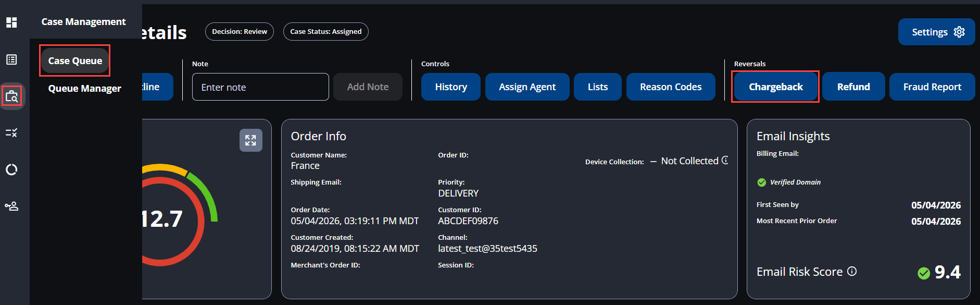980x305 pixels.
Task: Click the circular analytics sidebar icon
Action: click(x=11, y=169)
